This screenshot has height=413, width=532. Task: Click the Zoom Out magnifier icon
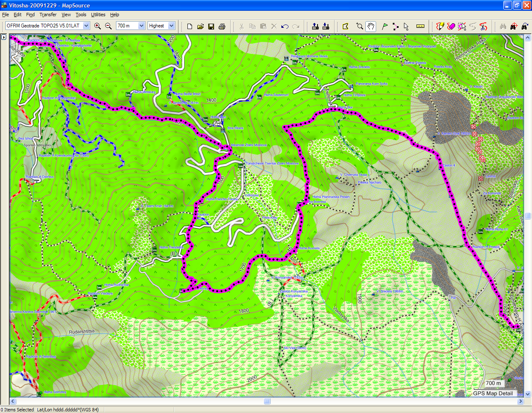[108, 26]
